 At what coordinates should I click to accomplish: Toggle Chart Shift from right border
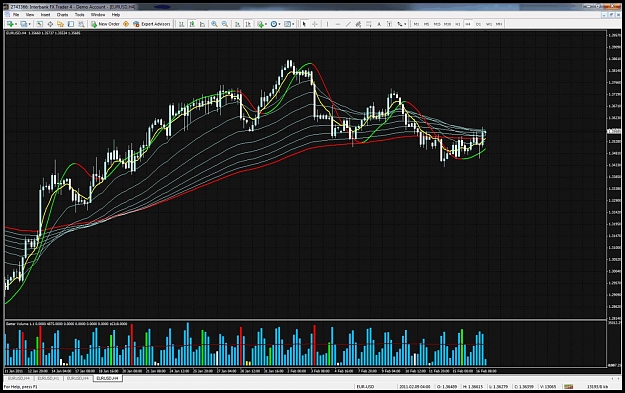point(248,24)
